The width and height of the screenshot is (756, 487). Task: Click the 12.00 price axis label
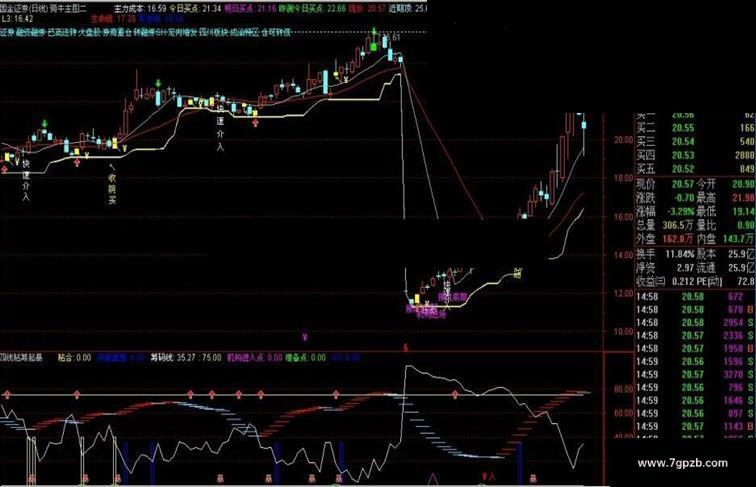[623, 293]
